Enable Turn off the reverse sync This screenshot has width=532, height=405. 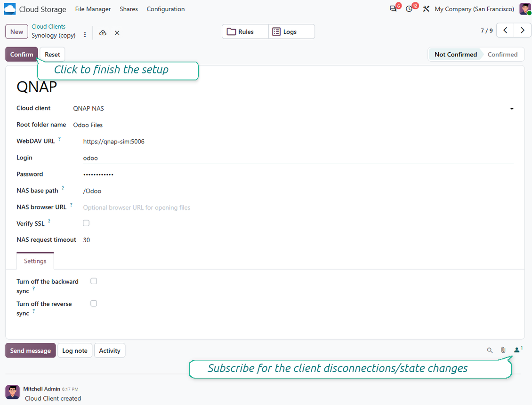tap(94, 303)
